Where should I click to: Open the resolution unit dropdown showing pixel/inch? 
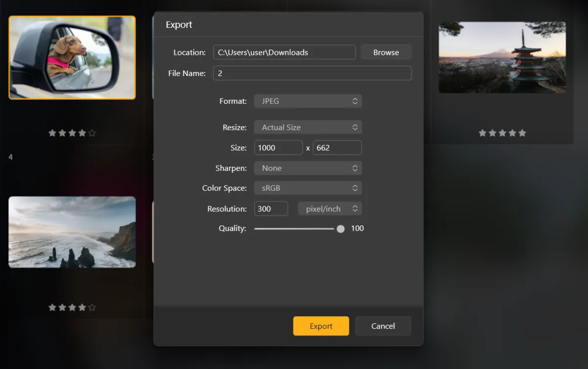pos(330,208)
